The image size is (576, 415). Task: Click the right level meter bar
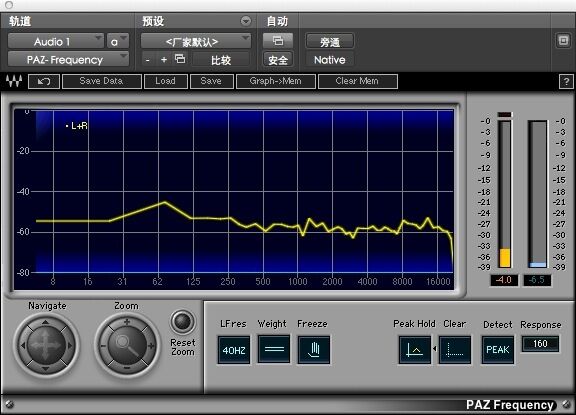pyautogui.click(x=538, y=194)
